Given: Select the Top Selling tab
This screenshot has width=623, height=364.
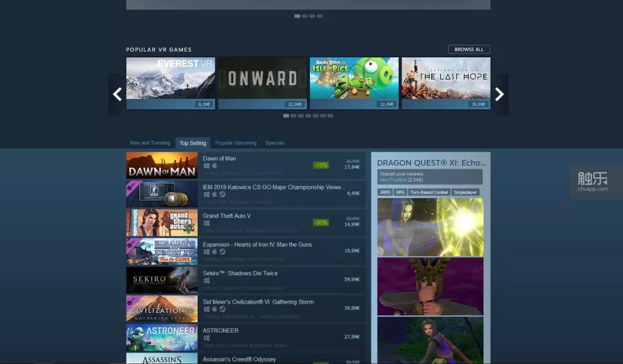Looking at the screenshot, I should coord(193,143).
